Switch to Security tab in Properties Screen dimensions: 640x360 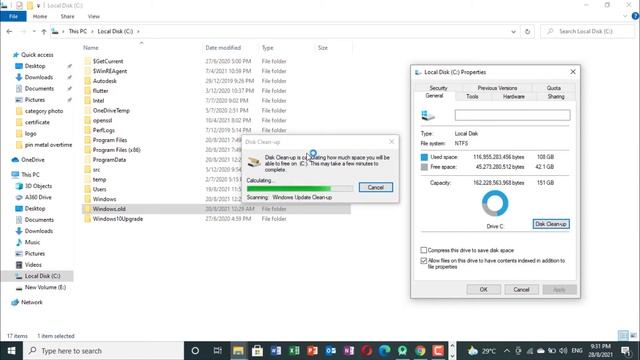[x=438, y=88]
